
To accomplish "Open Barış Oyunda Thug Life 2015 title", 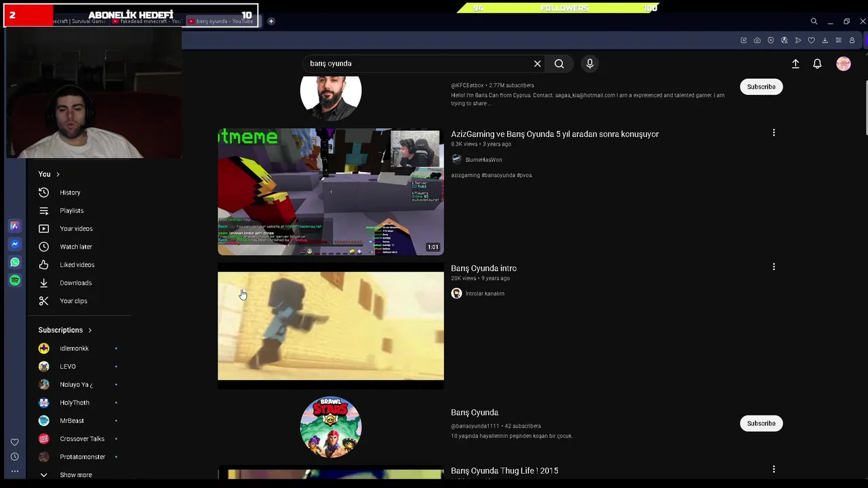I will tap(505, 470).
